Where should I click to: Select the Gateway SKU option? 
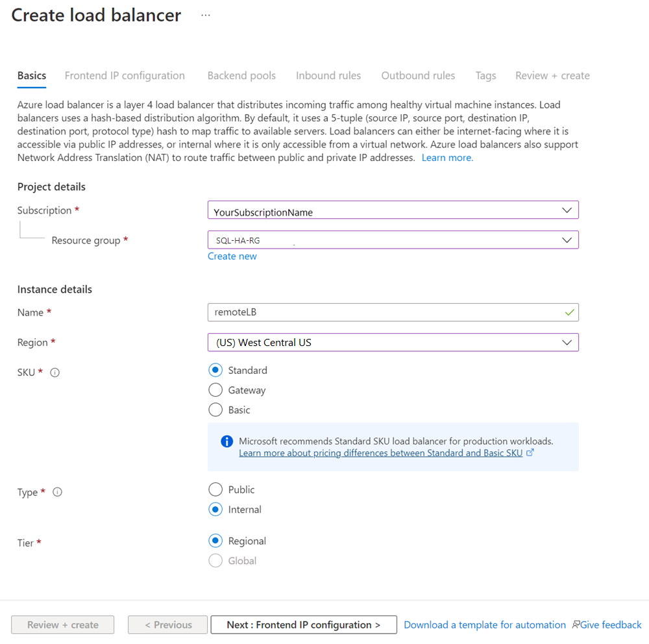pos(215,390)
